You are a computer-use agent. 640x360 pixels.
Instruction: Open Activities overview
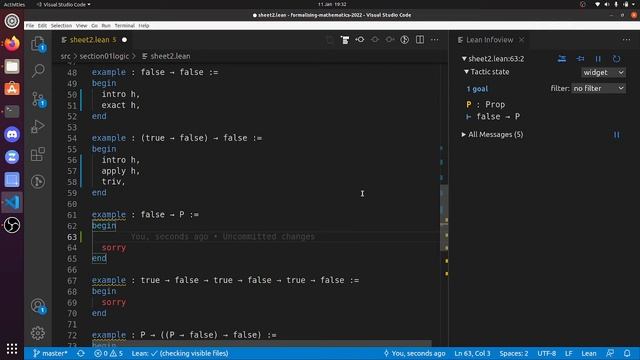click(14, 4)
